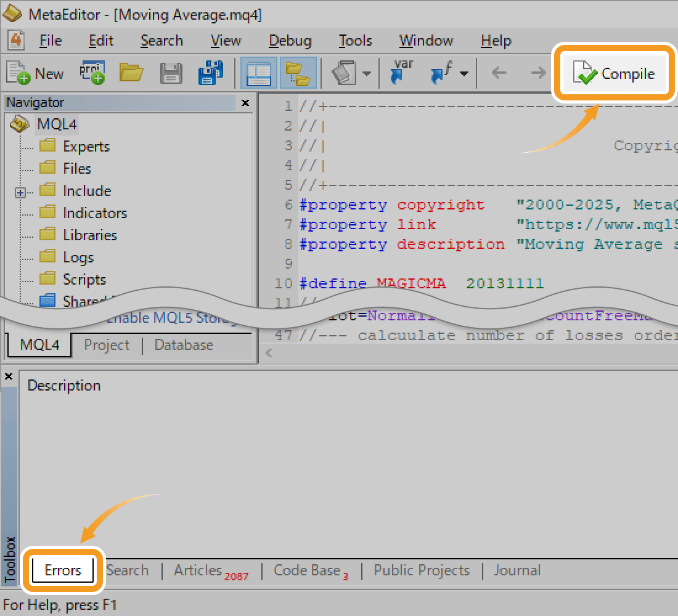
Task: Open the dropdown arrow beside the styler icon
Action: 366,74
